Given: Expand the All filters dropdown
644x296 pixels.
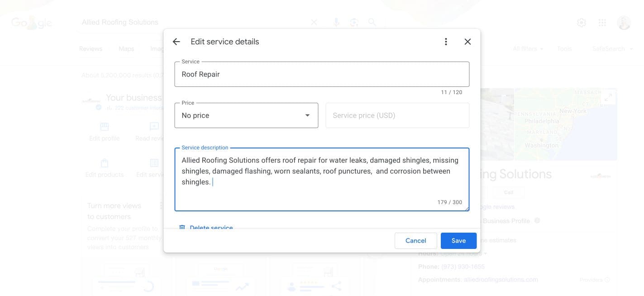Looking at the screenshot, I should coord(528,49).
